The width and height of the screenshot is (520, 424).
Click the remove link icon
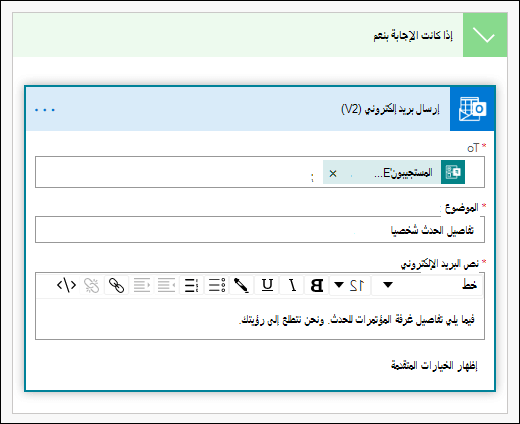[x=91, y=285]
